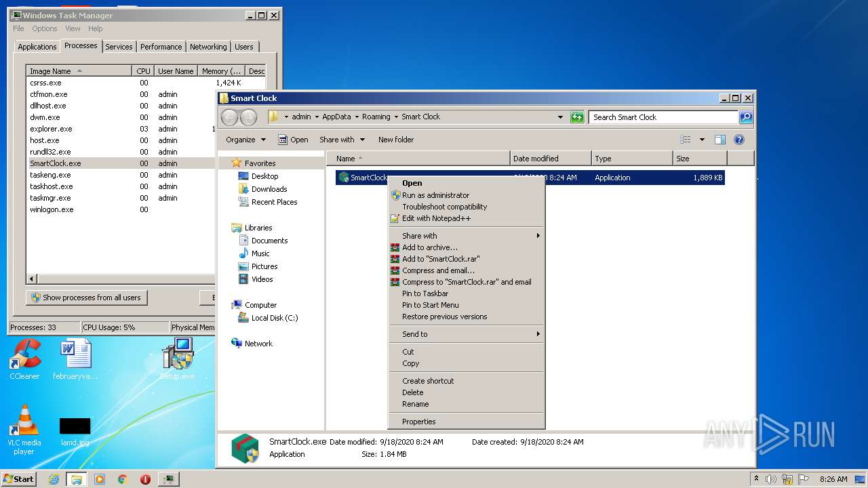
Task: Open VLC media player desktop shortcut
Action: pos(24,430)
